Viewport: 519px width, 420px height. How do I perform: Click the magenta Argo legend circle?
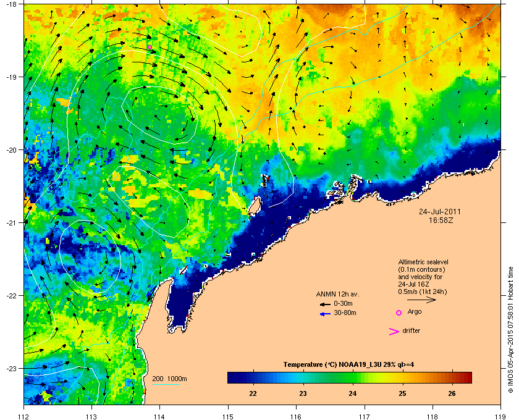click(x=399, y=313)
